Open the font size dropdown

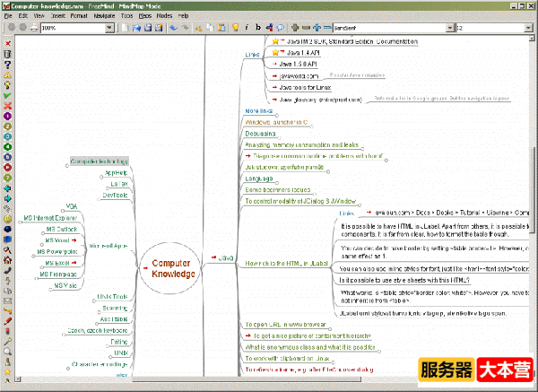528,28
